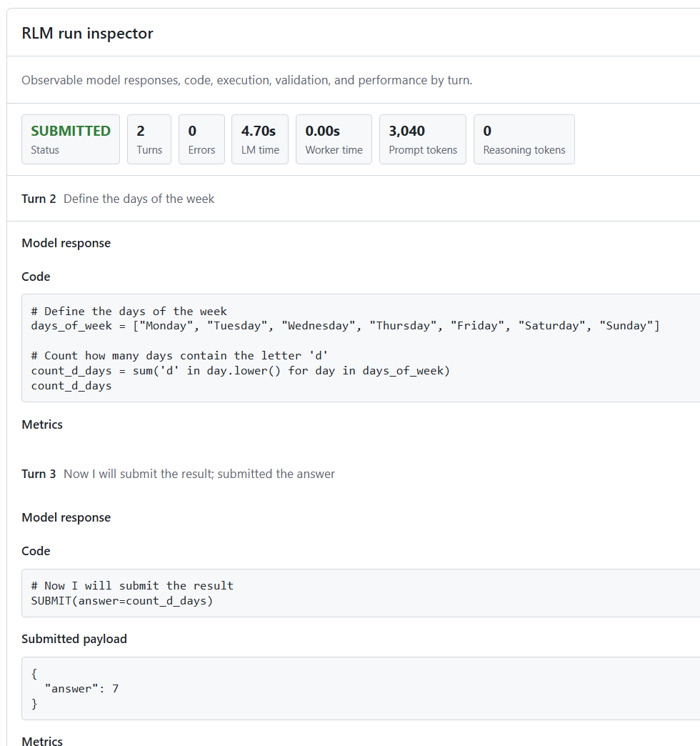Click the submitted payload JSON block
Viewport: 700px width, 746px height.
click(x=361, y=688)
